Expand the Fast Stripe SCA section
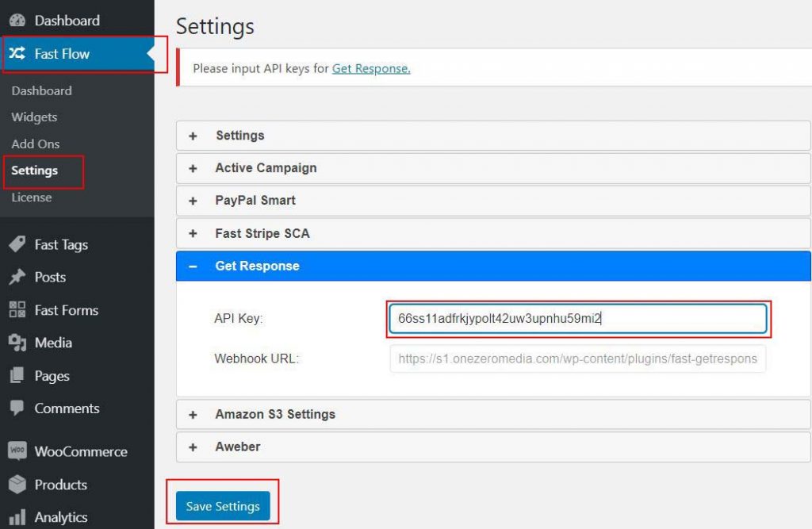 coord(493,233)
